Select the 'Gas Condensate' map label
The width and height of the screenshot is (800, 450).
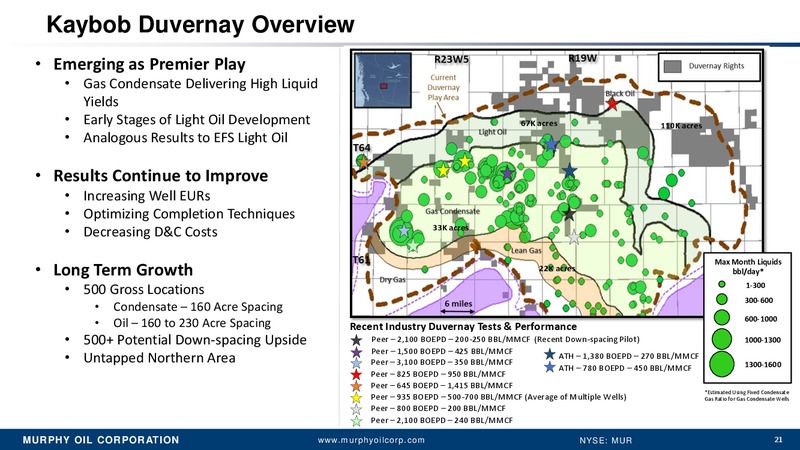point(453,211)
